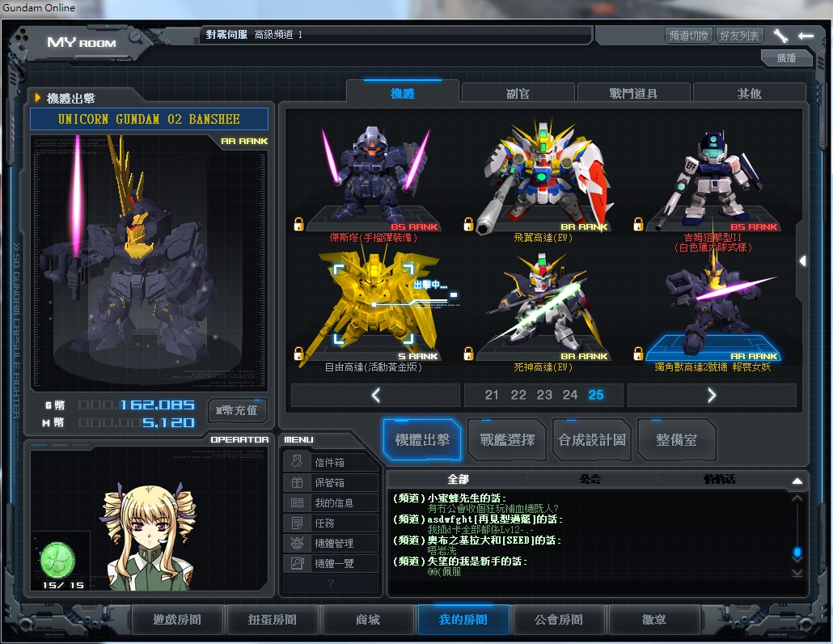The height and width of the screenshot is (644, 833).
Task: Click the 廣播 broadcast button
Action: [x=786, y=57]
